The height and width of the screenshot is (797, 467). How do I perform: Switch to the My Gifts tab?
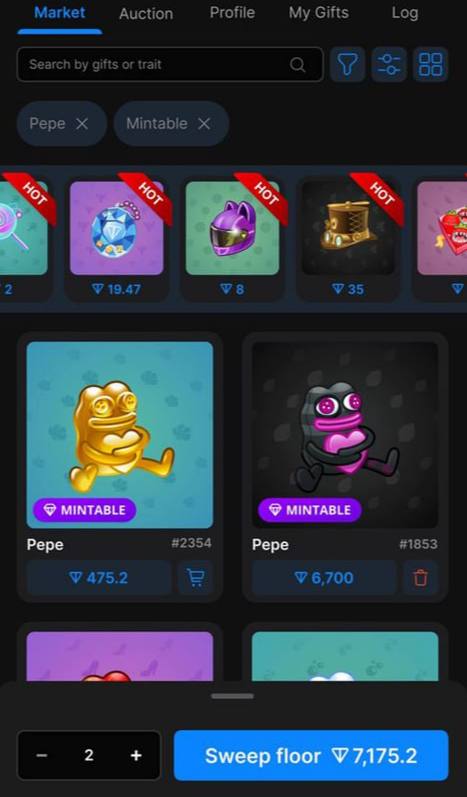[x=319, y=13]
